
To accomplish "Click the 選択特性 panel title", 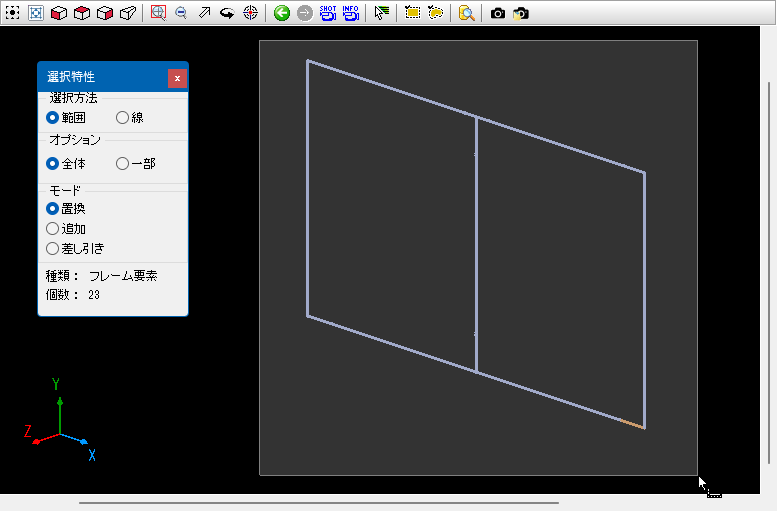I will click(x=71, y=77).
